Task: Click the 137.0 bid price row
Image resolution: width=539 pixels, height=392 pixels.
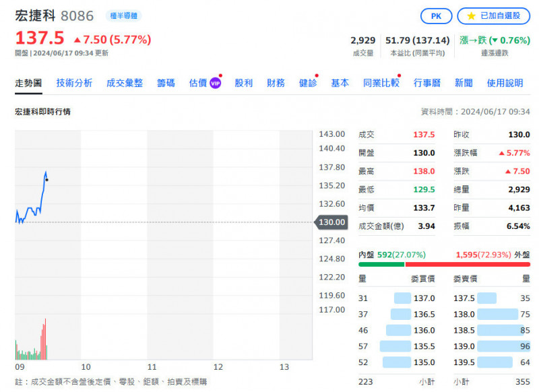Action: (397, 298)
